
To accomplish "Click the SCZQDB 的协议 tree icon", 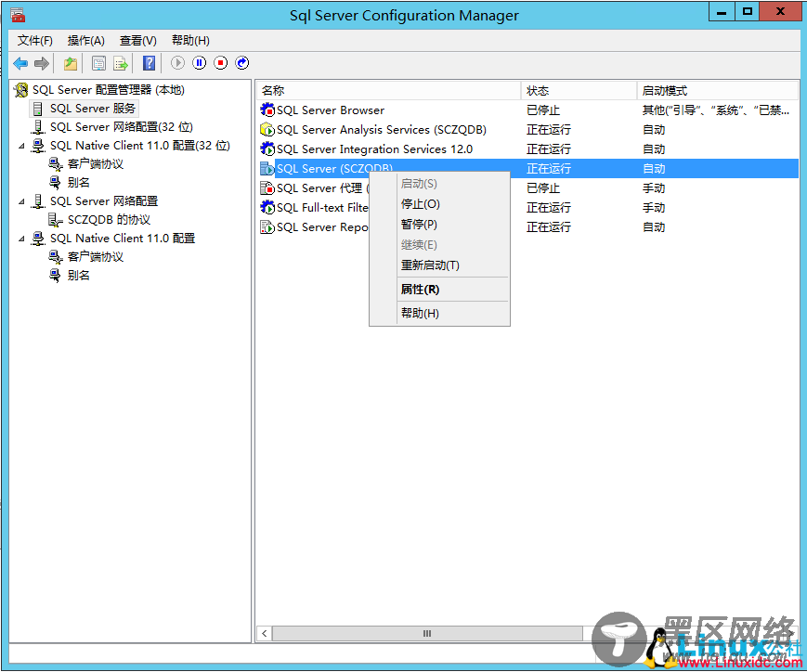I will pos(55,220).
